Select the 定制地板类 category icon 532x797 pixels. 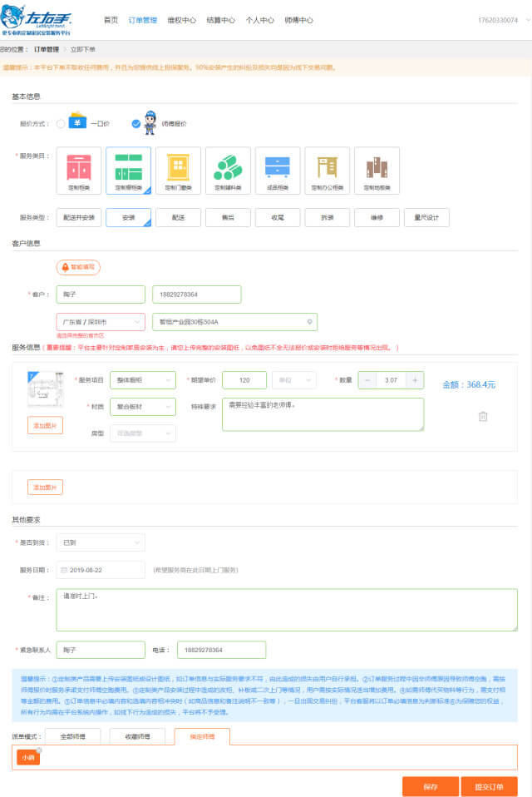(x=377, y=170)
